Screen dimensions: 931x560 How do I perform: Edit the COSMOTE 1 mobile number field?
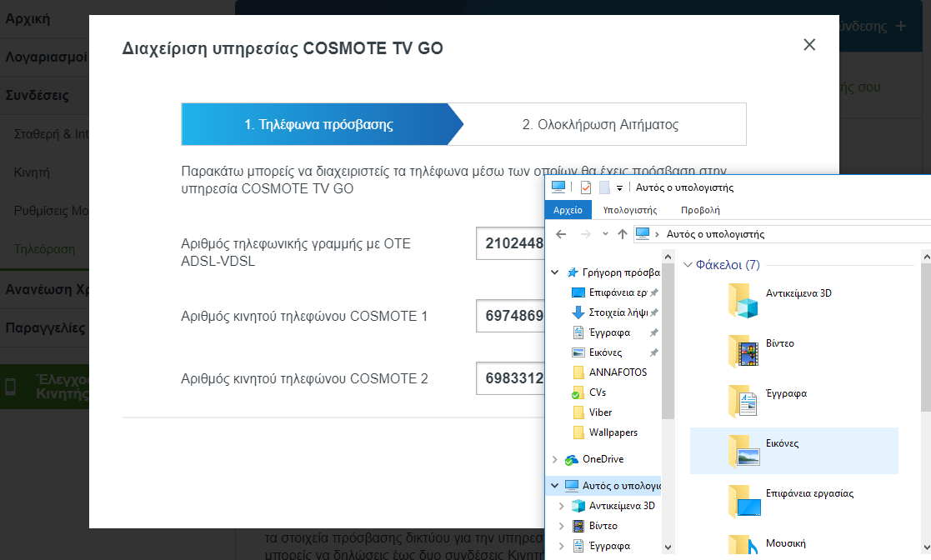click(x=511, y=316)
